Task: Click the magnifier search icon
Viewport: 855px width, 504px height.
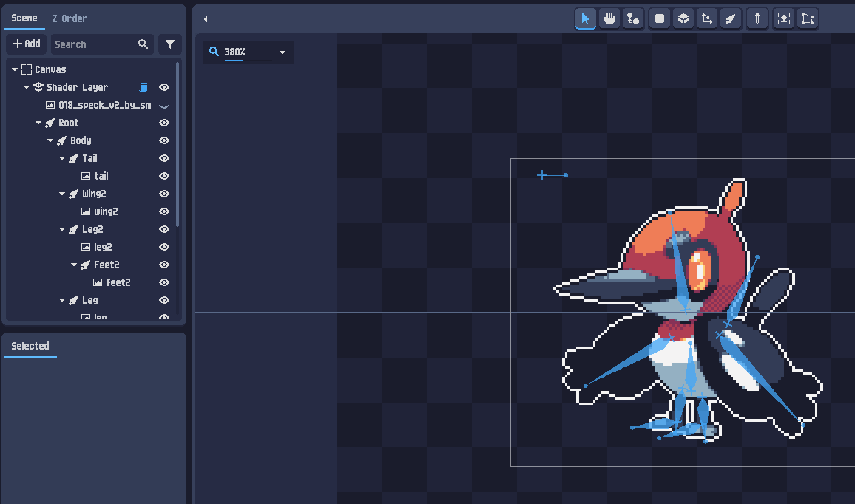Action: tap(143, 44)
